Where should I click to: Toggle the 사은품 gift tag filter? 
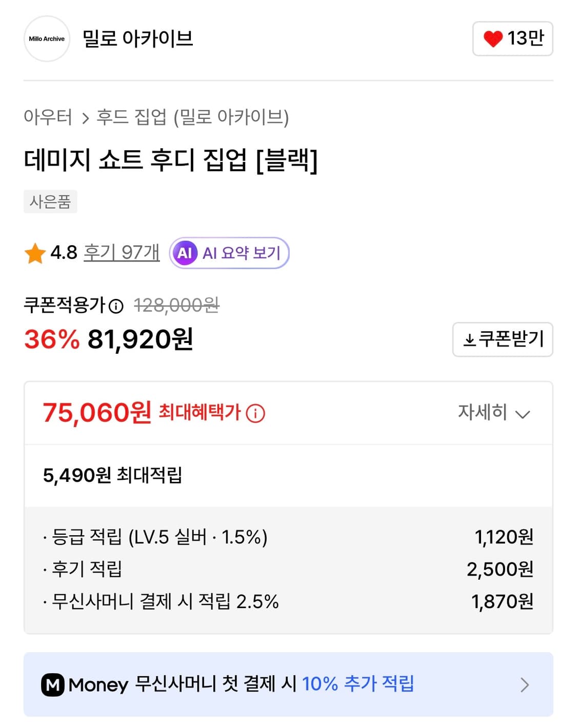pyautogui.click(x=50, y=201)
